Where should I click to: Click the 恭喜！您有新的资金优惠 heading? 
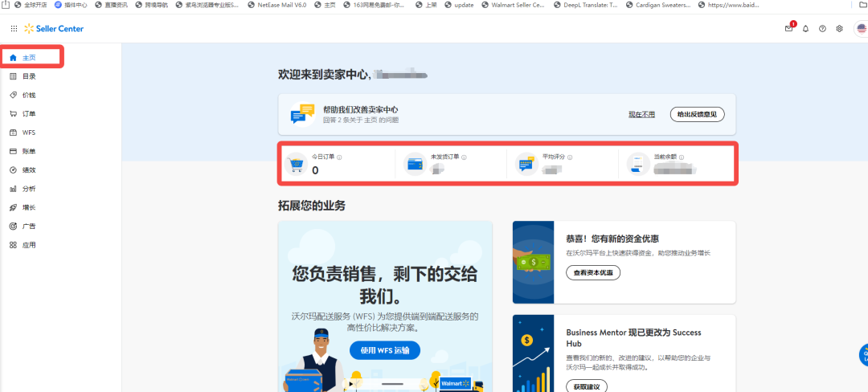click(612, 239)
